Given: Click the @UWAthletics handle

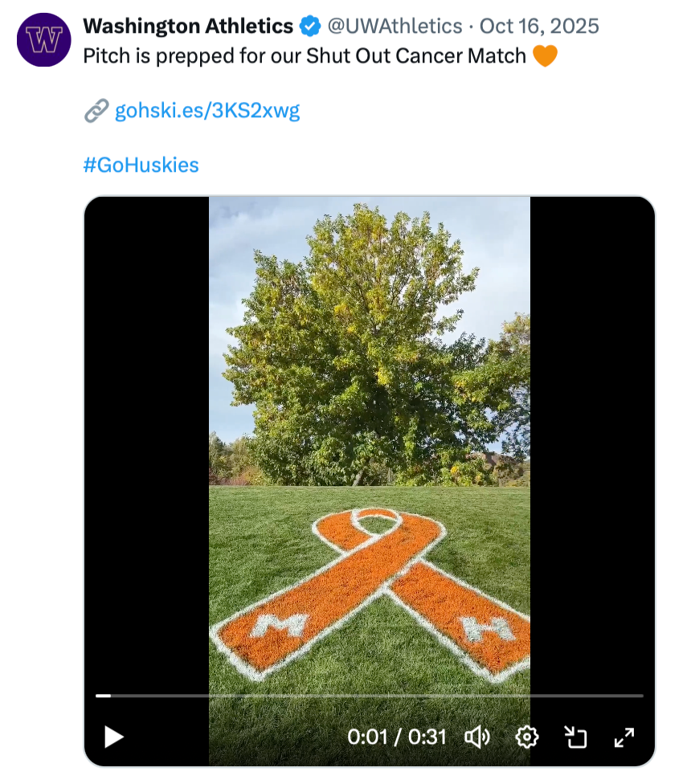Looking at the screenshot, I should pos(393,27).
